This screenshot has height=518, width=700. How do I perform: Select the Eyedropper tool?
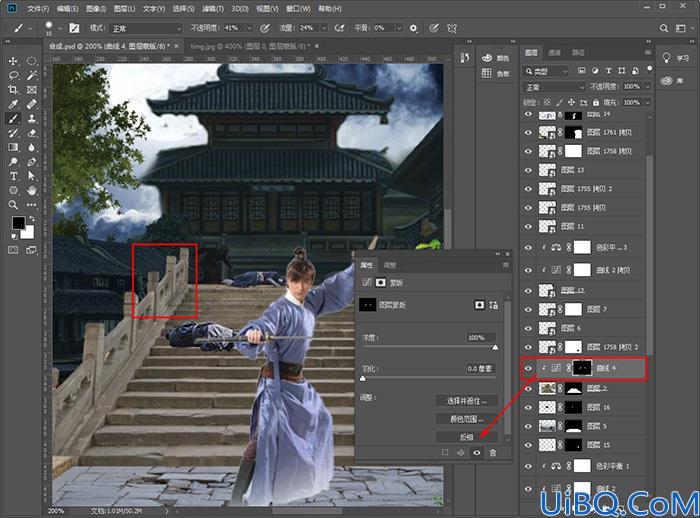pyautogui.click(x=13, y=104)
